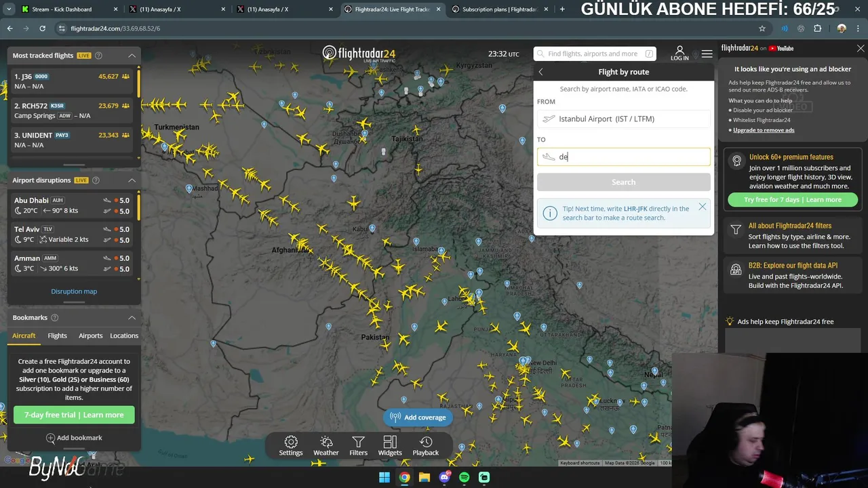Select the Aircraft bookmarks tab
868x488 pixels.
[x=24, y=335]
